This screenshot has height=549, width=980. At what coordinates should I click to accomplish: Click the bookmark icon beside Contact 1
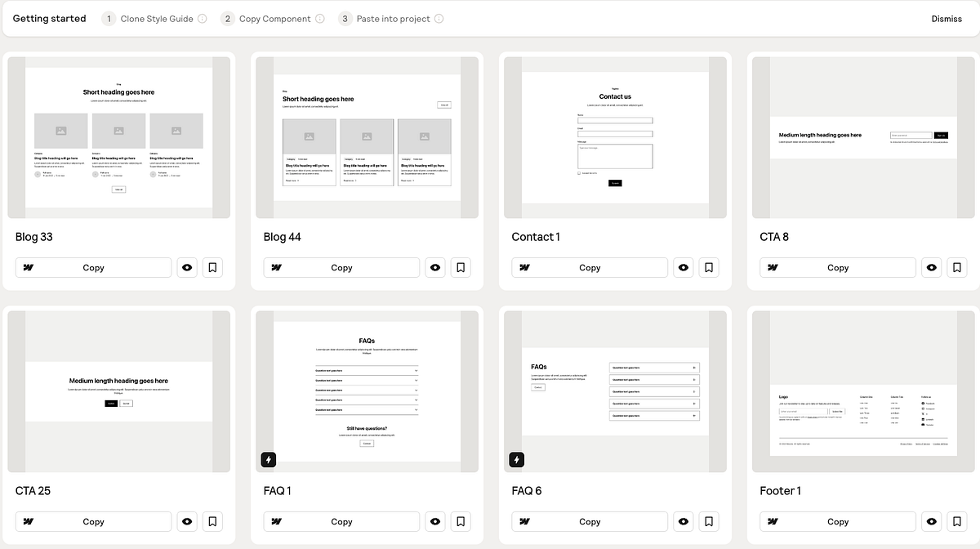click(x=708, y=267)
